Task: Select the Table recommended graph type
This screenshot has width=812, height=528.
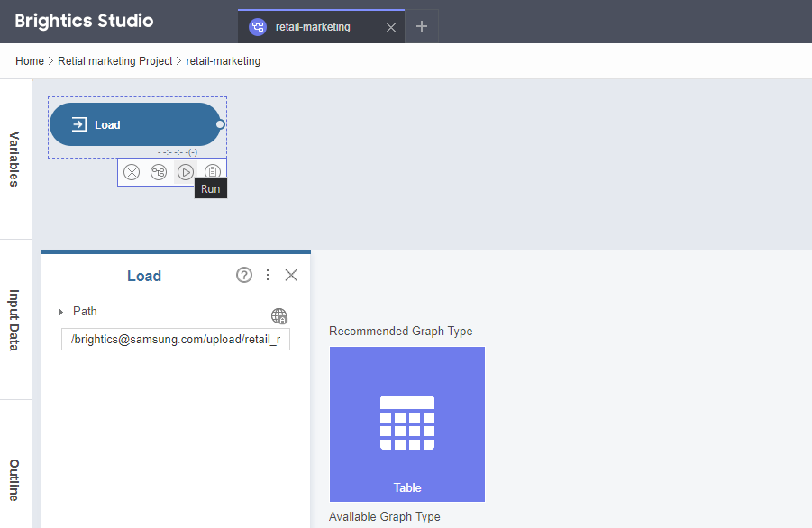Action: pos(407,424)
